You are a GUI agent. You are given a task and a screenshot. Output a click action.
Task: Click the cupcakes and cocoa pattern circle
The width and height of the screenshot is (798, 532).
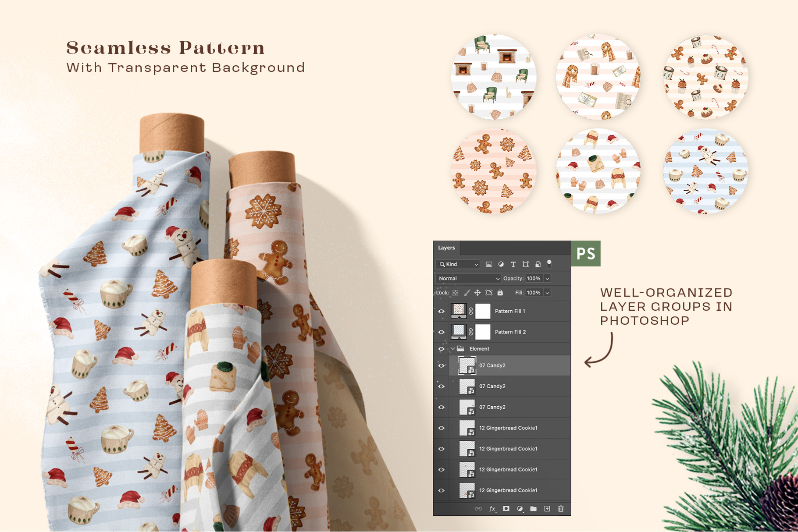(706, 77)
